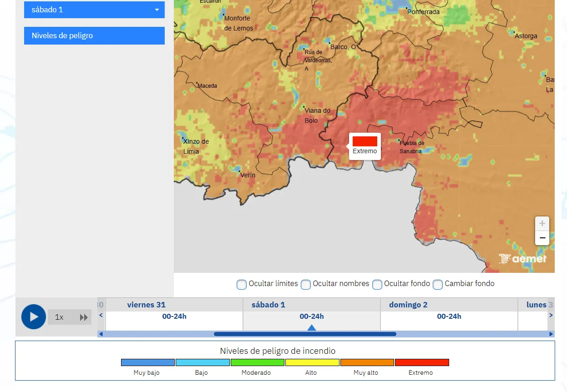Click the fast-forward speed icon

point(84,317)
